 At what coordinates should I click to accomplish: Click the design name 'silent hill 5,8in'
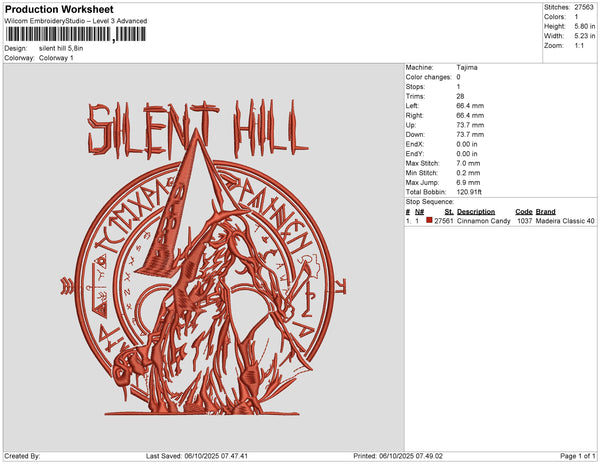click(x=61, y=49)
